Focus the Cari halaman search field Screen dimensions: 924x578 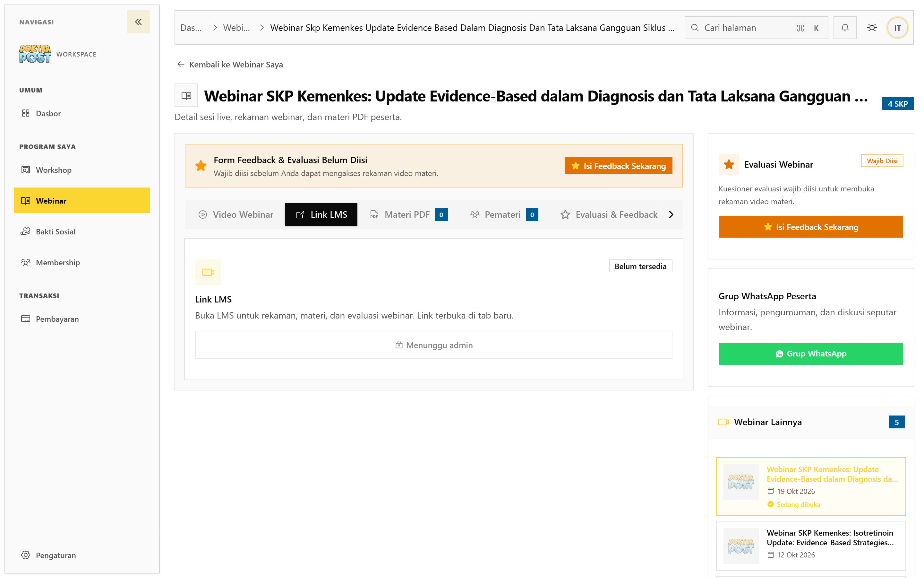pyautogui.click(x=756, y=28)
